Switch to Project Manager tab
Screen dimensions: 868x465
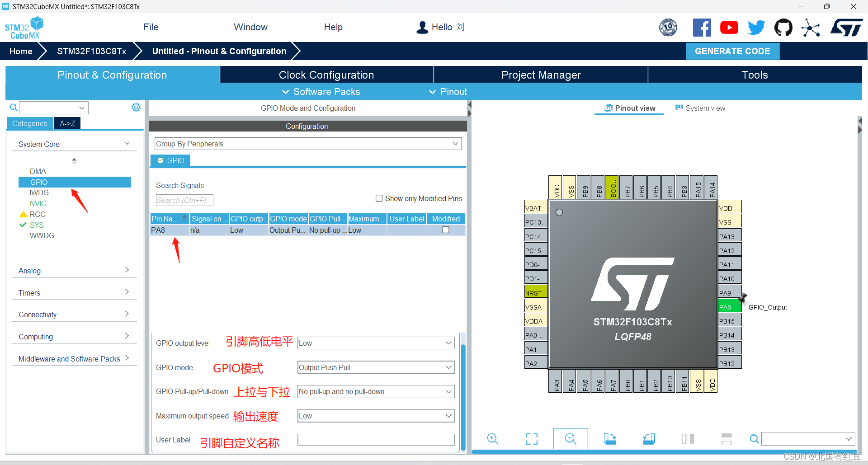pos(541,75)
